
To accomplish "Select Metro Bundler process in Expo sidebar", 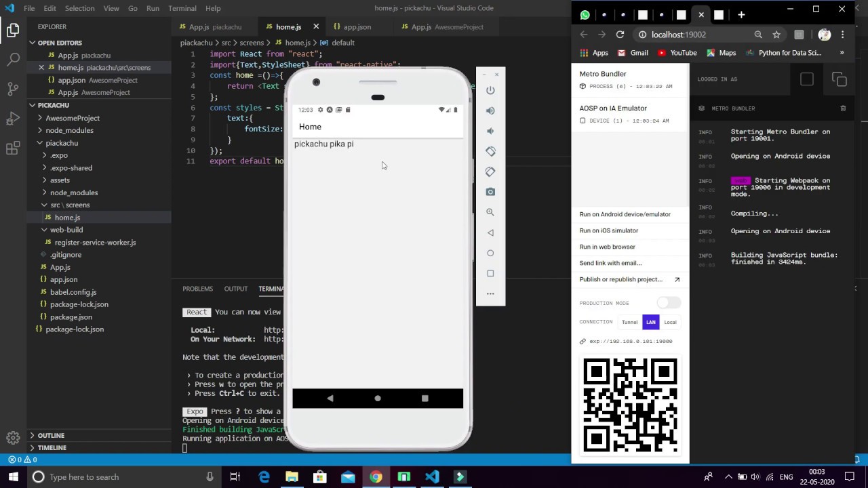I will coord(630,80).
